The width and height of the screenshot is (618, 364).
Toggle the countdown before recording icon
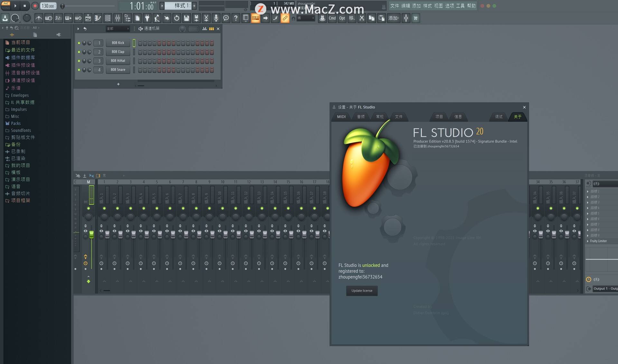click(58, 18)
